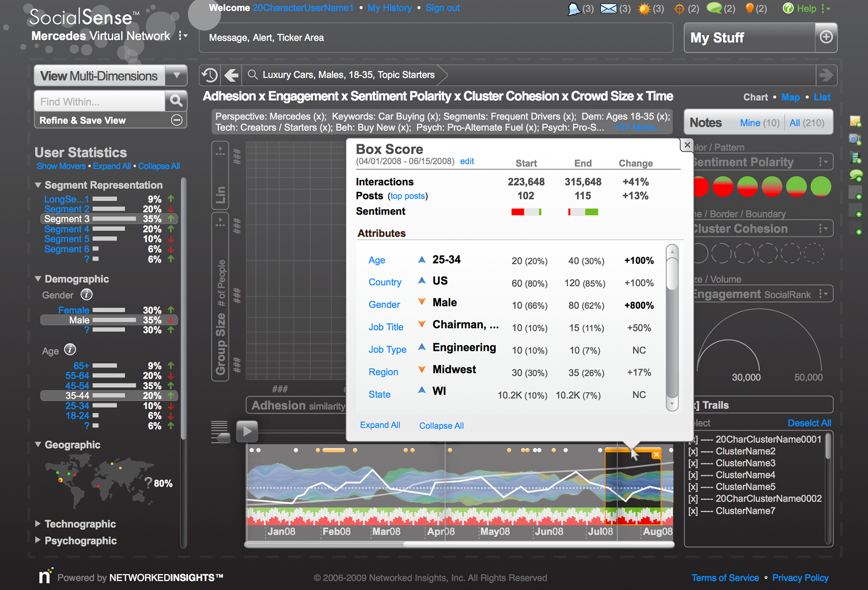The height and width of the screenshot is (590, 868).
Task: Toggle Age sort arrow in Attributes
Action: (422, 259)
